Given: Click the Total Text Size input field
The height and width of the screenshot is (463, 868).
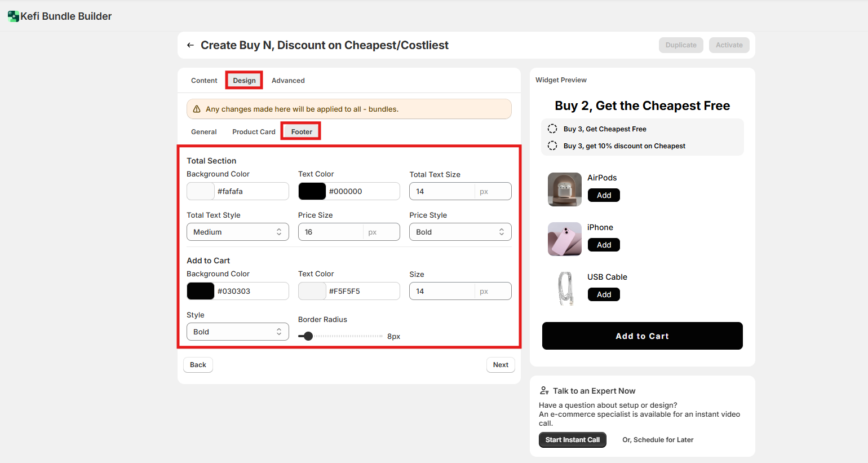Looking at the screenshot, I should click(442, 191).
